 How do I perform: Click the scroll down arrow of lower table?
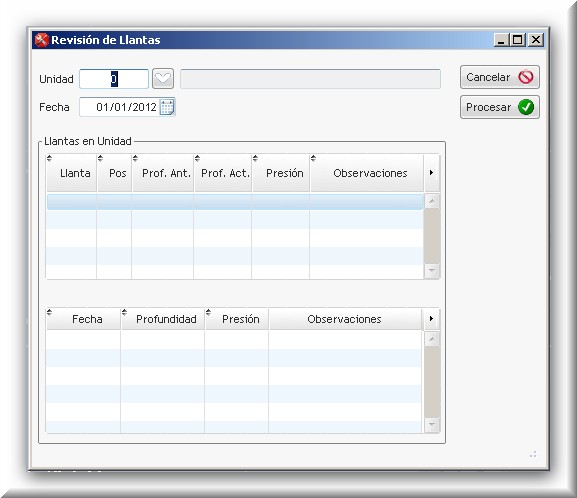pos(432,424)
